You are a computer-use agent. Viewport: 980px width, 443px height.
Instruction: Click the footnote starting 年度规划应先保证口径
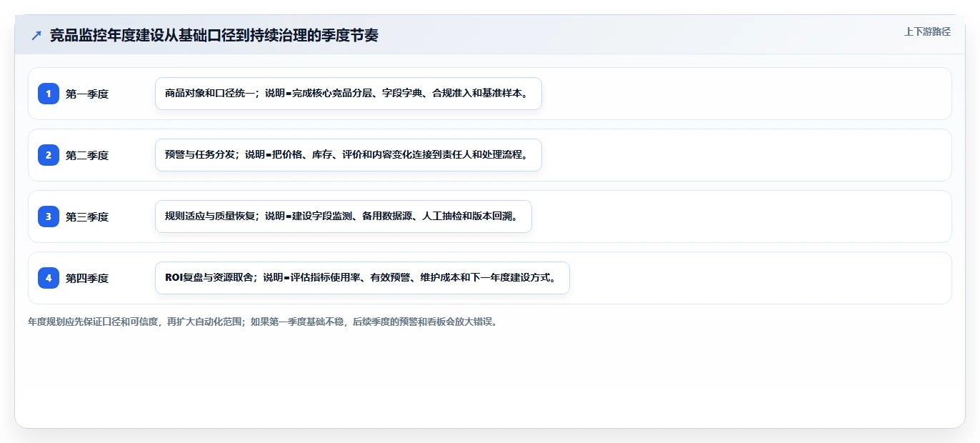[262, 322]
